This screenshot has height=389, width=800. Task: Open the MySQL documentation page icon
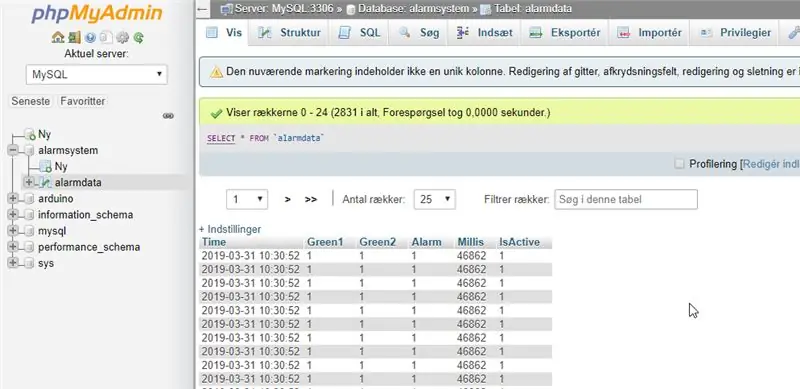(x=106, y=37)
